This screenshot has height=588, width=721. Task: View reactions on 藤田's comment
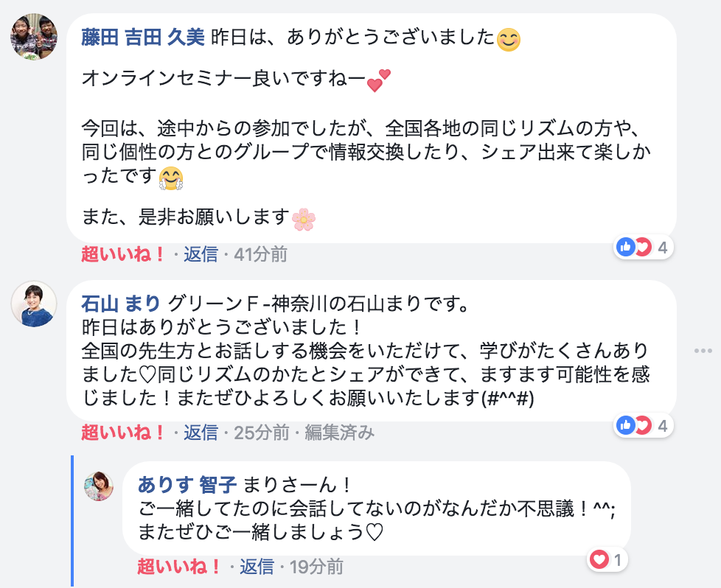[643, 248]
